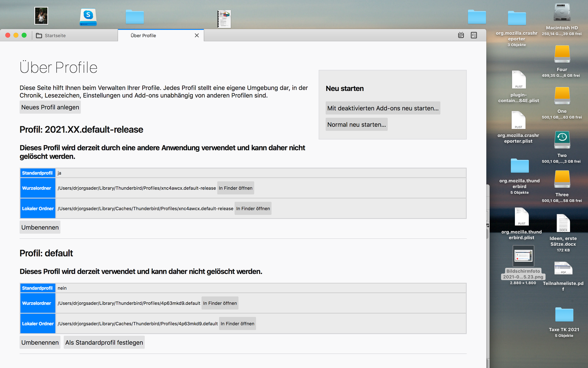Image resolution: width=588 pixels, height=368 pixels.
Task: Select the One external drive icon
Action: click(562, 96)
